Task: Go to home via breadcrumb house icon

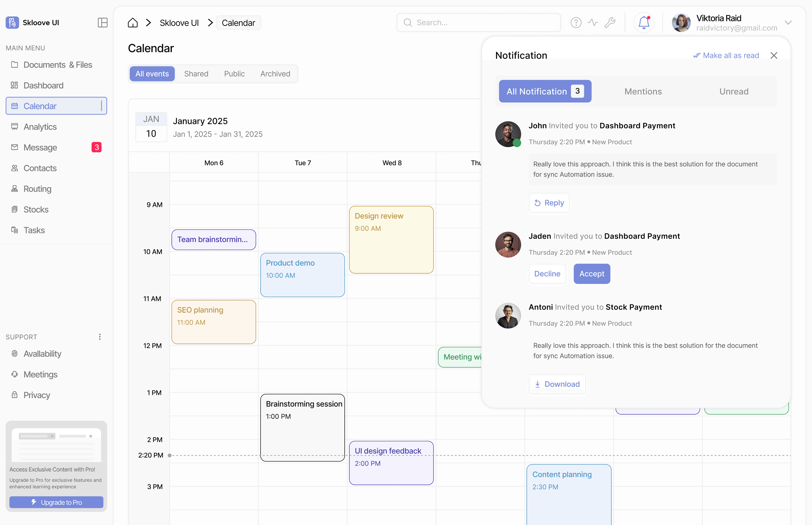Action: [133, 23]
